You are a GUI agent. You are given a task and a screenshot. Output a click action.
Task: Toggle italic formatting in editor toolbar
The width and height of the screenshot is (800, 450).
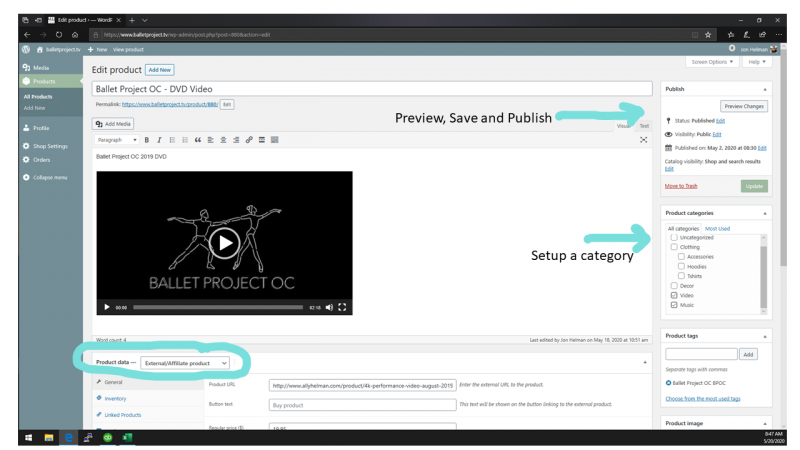pyautogui.click(x=159, y=140)
